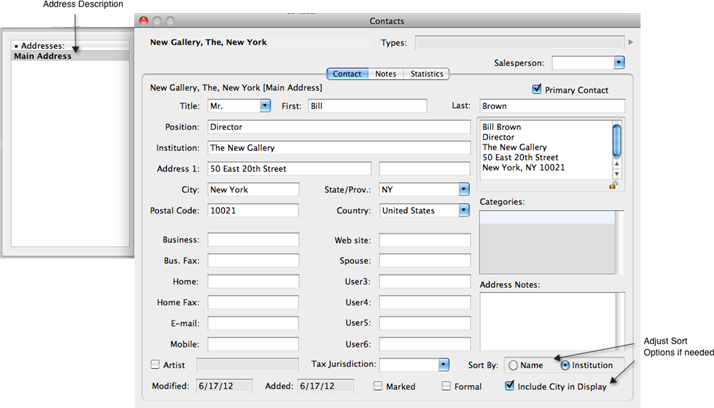This screenshot has height=408, width=714.
Task: Uncheck Include City in Display
Action: click(510, 386)
